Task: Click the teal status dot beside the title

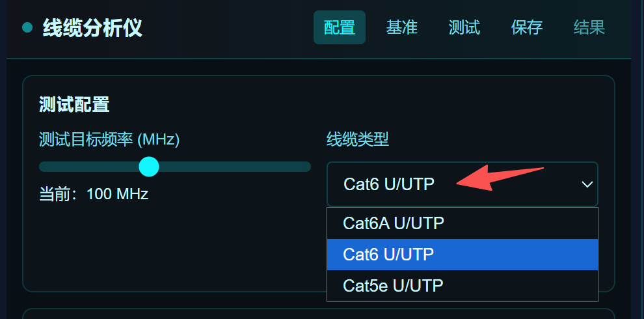Action: tap(27, 27)
